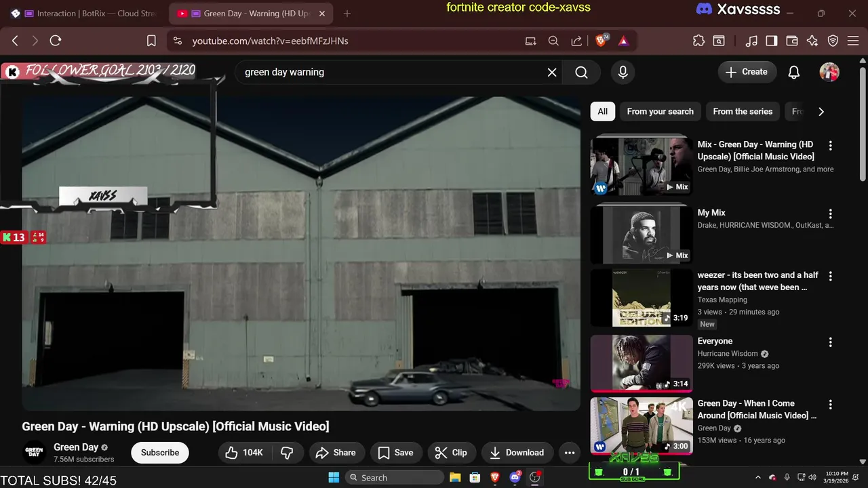The height and width of the screenshot is (488, 868).
Task: Click the Download button
Action: (517, 453)
